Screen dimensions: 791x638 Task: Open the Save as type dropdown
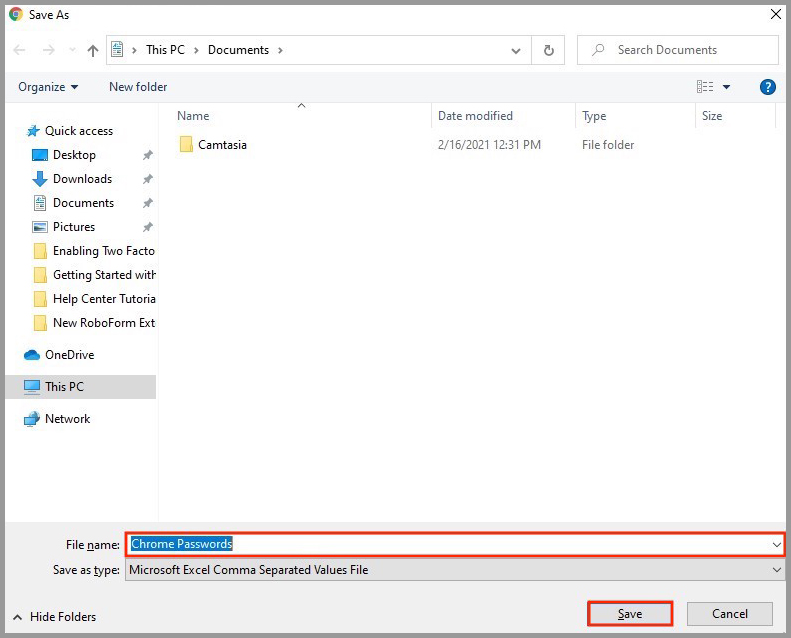pyautogui.click(x=777, y=570)
